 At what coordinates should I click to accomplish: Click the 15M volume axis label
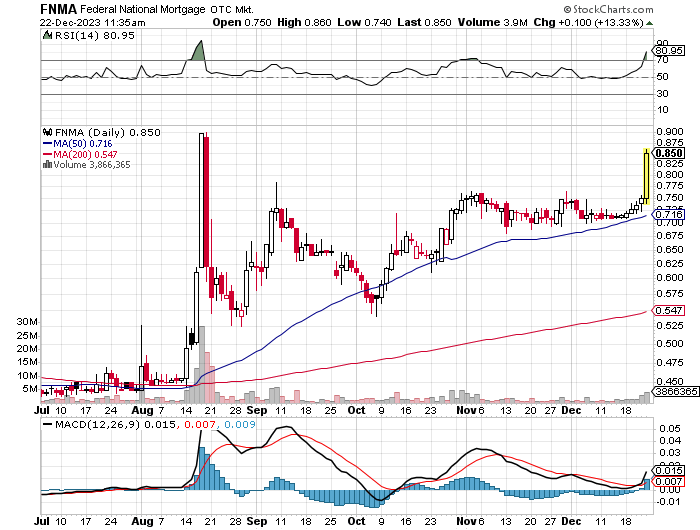coord(27,362)
